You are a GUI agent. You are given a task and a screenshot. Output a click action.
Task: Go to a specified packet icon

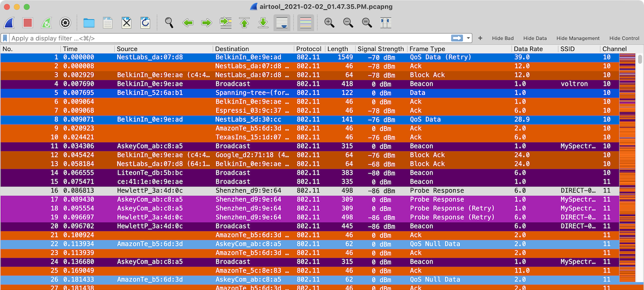click(x=226, y=23)
